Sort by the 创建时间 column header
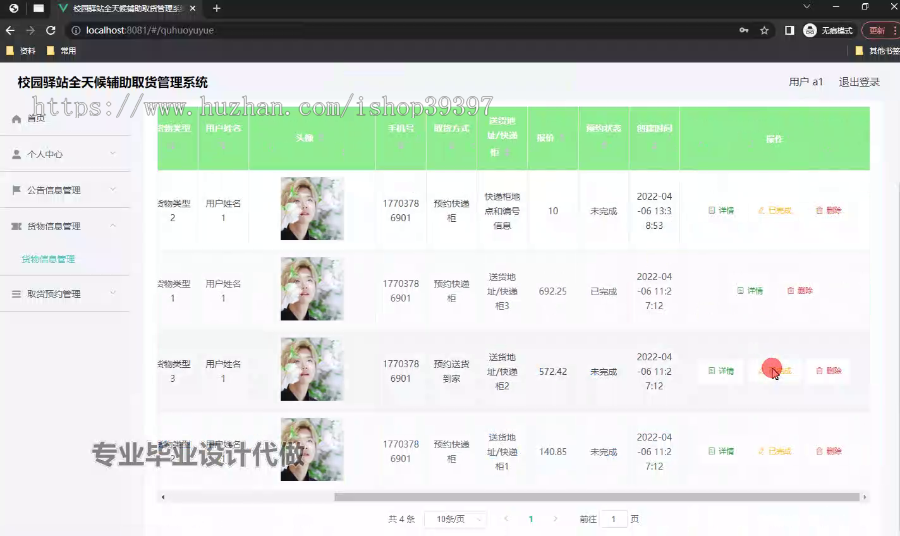 [654, 138]
